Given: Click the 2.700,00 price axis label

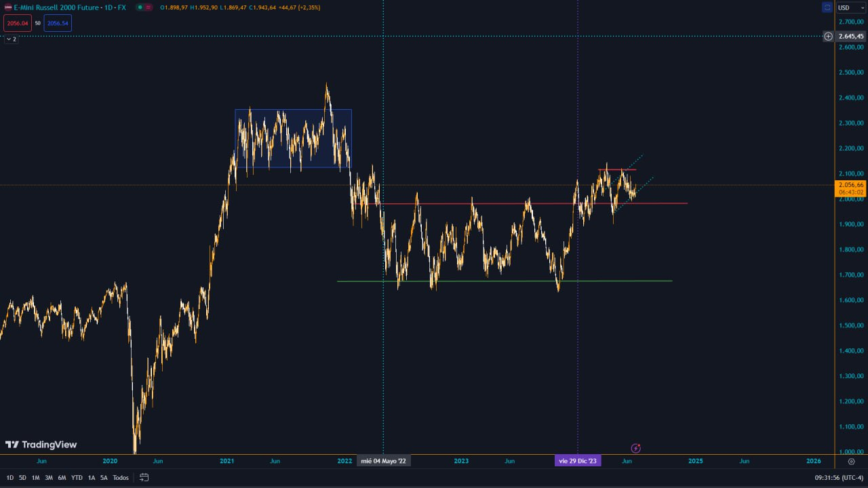Looking at the screenshot, I should pos(850,22).
